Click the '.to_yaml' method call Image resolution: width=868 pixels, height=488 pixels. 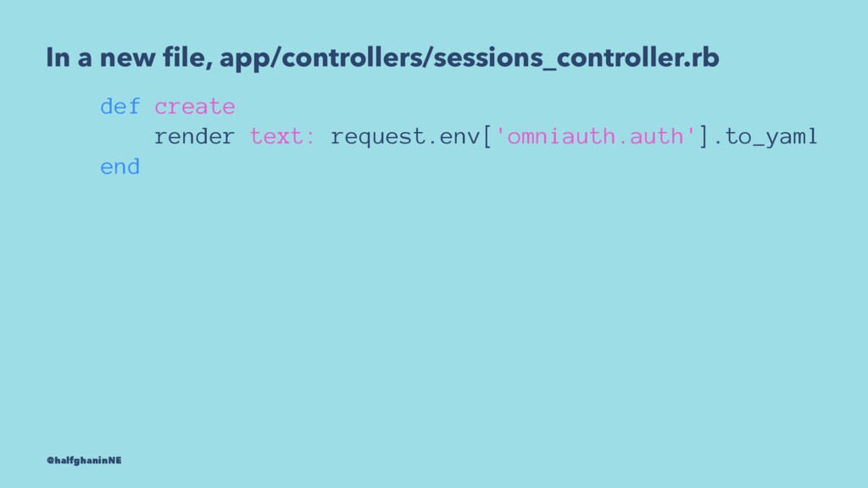[765, 136]
